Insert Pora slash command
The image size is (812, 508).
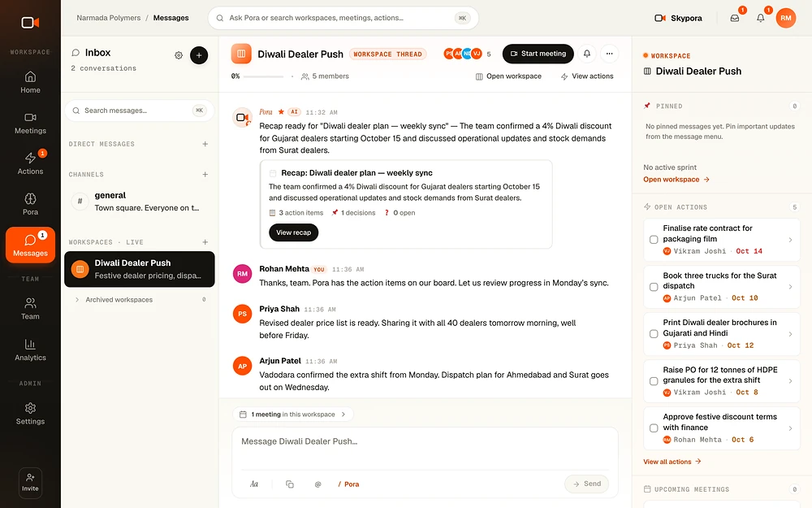pos(348,484)
